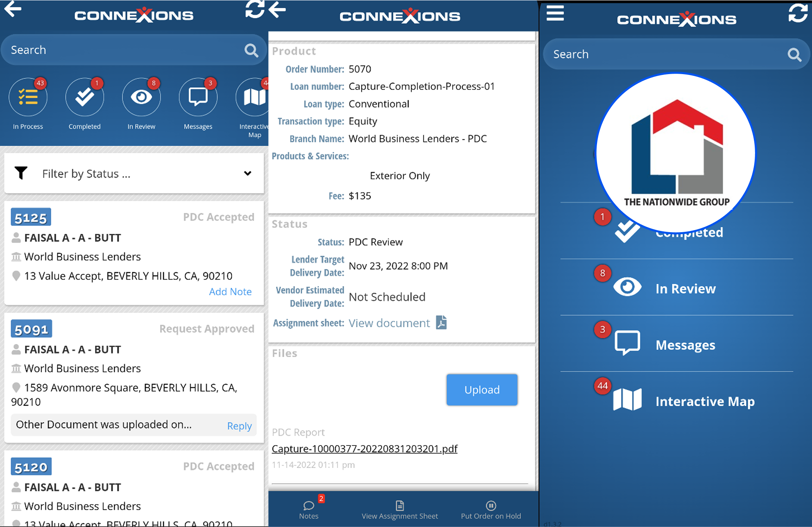
Task: Go back using left panel arrow
Action: (13, 9)
